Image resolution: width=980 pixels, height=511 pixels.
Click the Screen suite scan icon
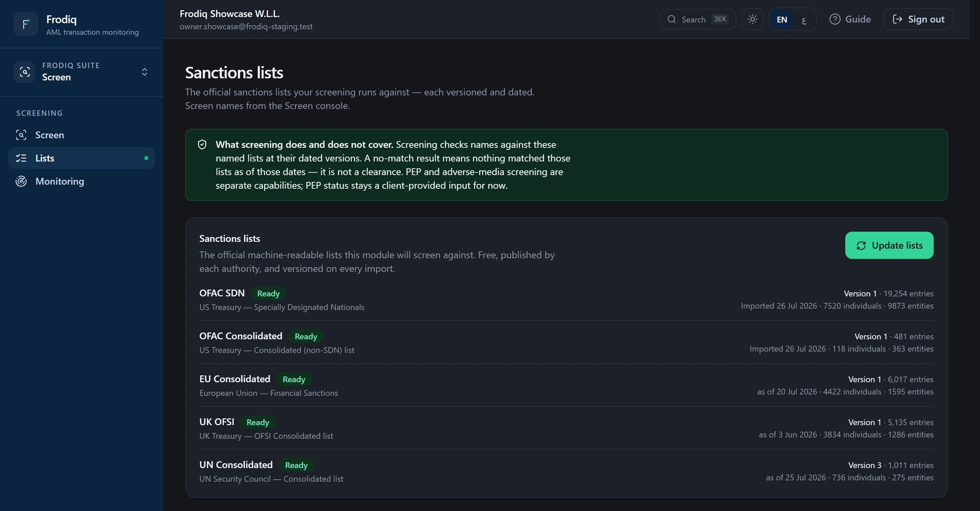25,72
